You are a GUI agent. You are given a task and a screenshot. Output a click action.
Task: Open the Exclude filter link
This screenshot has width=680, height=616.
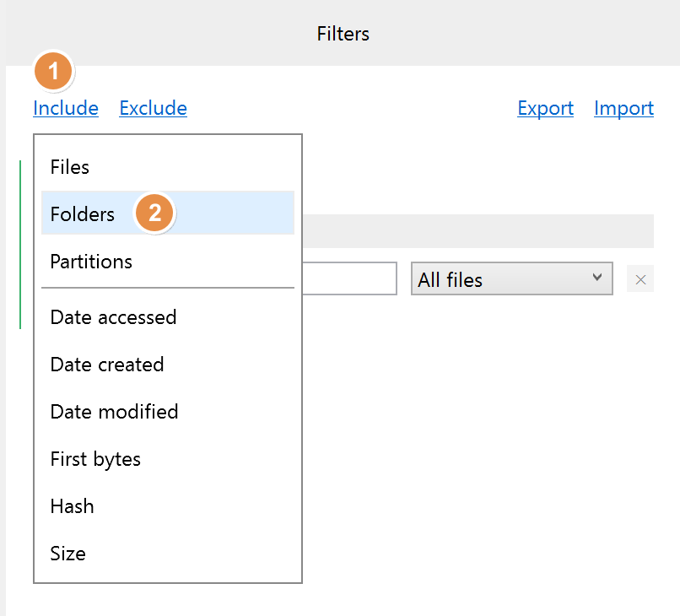pos(153,108)
